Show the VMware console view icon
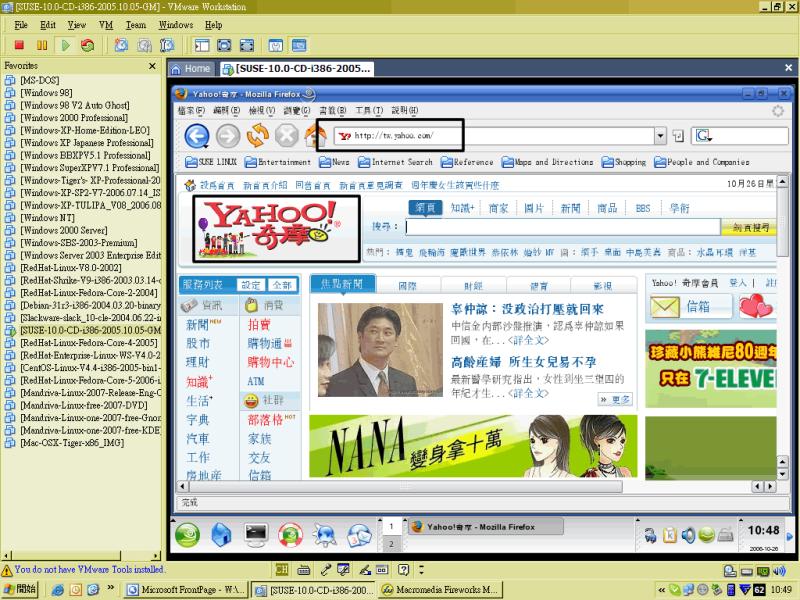Screen dimensions: 800x600 click(299, 45)
